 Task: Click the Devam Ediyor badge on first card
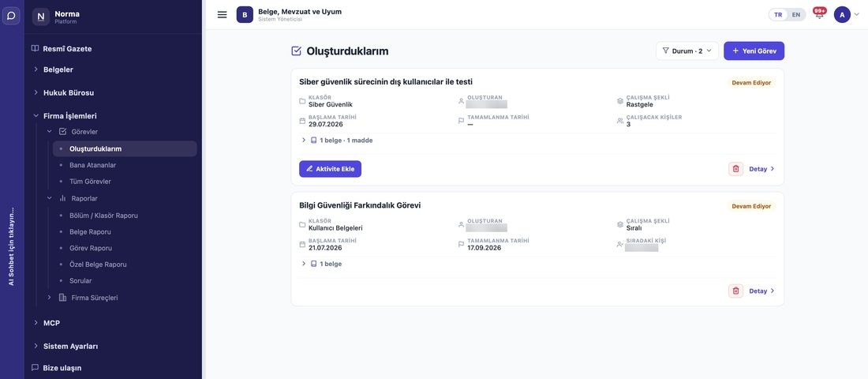(x=751, y=83)
